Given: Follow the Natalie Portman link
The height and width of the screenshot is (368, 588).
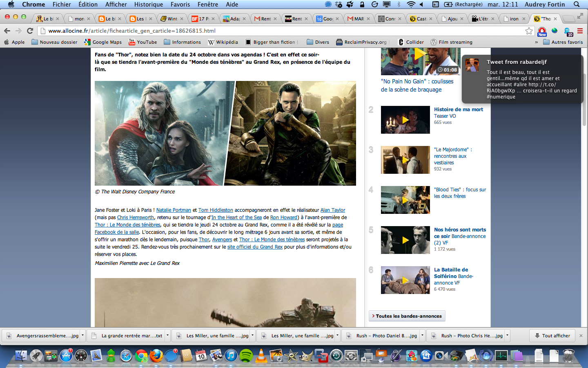Looking at the screenshot, I should pos(174,210).
